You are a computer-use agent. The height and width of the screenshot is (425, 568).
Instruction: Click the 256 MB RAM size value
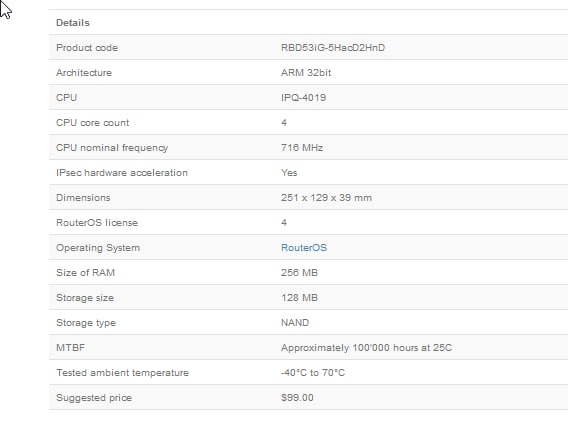coord(299,272)
